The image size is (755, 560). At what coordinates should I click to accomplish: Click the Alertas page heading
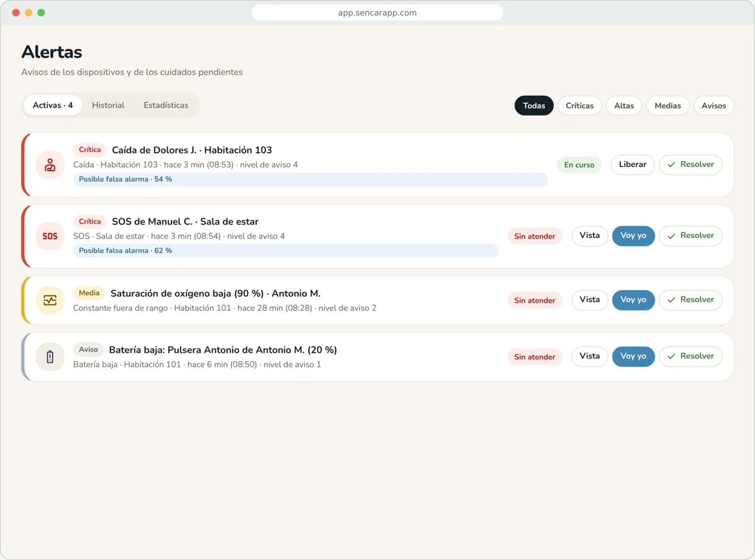tap(52, 52)
